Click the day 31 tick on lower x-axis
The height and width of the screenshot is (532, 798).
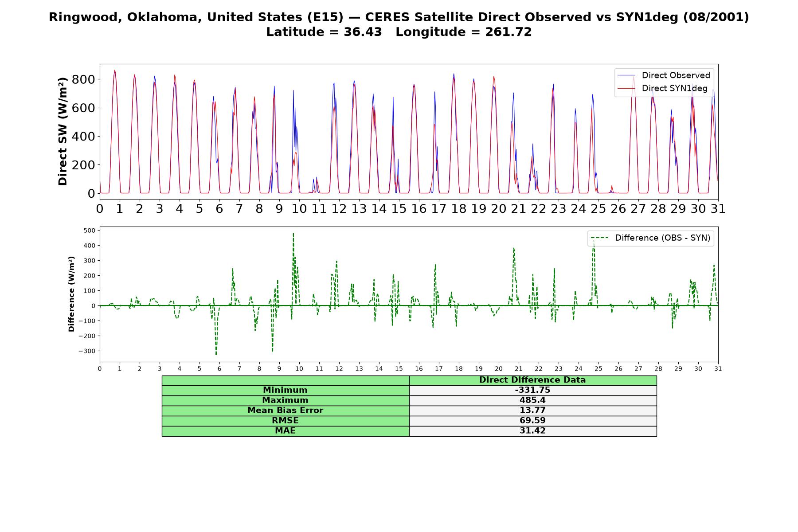click(718, 368)
